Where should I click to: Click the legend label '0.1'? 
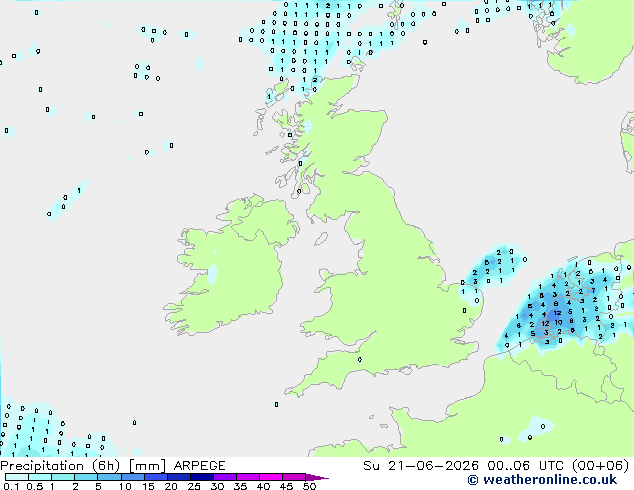(11, 486)
